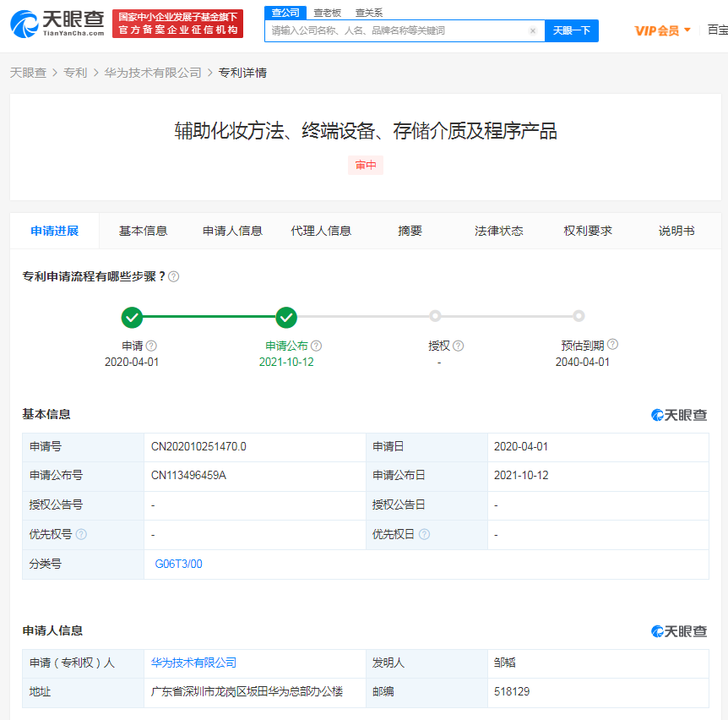
Task: Open the VIP会员 dropdown
Action: click(x=662, y=30)
